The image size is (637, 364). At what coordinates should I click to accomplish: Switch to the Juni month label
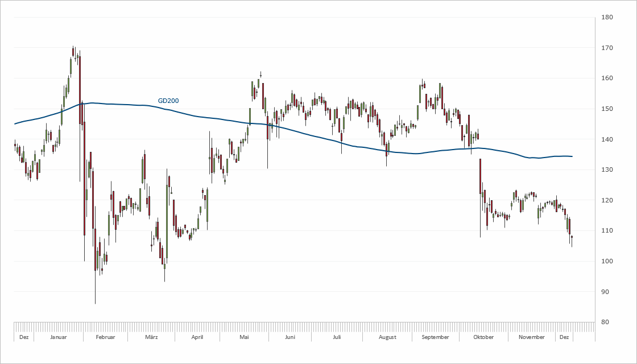click(x=291, y=337)
